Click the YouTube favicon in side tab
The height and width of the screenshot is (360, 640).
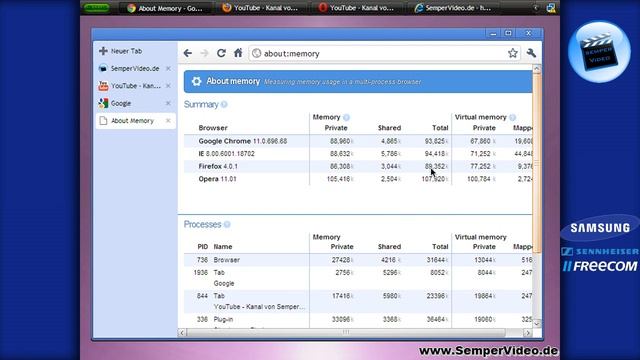coord(103,86)
